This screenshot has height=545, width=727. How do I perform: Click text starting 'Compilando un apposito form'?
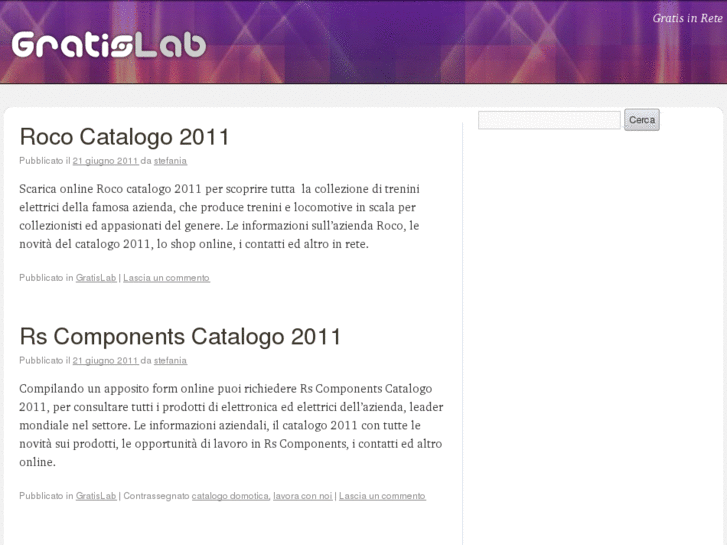click(231, 425)
